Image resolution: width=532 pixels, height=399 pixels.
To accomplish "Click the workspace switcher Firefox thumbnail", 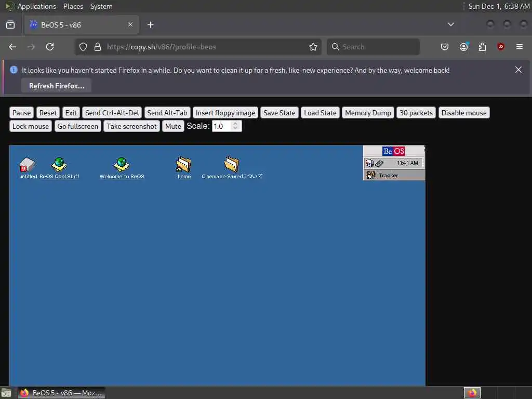I will (472, 393).
